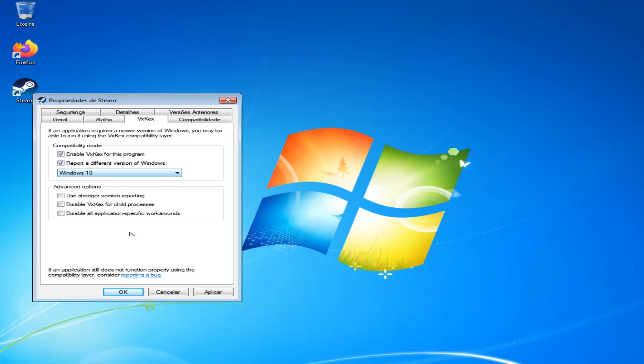Viewport: 644px width, 364px height.
Task: Click the dropdown arrow next to Windows 10
Action: coord(178,173)
